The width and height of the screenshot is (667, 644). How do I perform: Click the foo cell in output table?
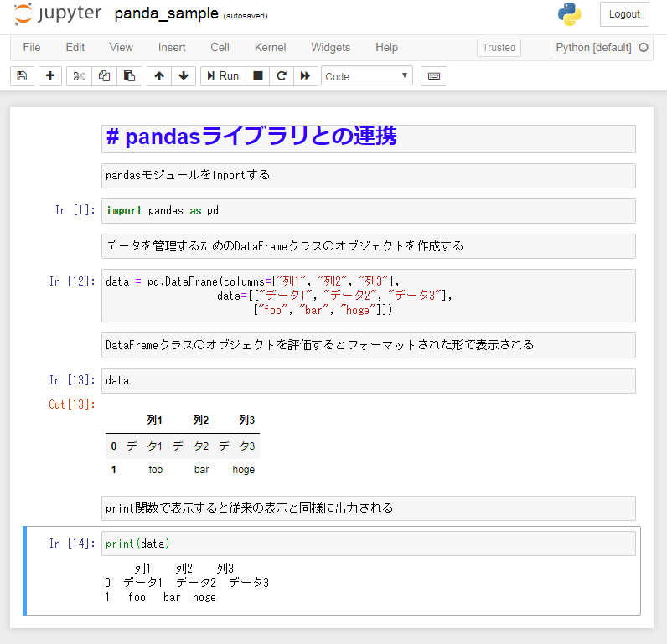tap(156, 470)
